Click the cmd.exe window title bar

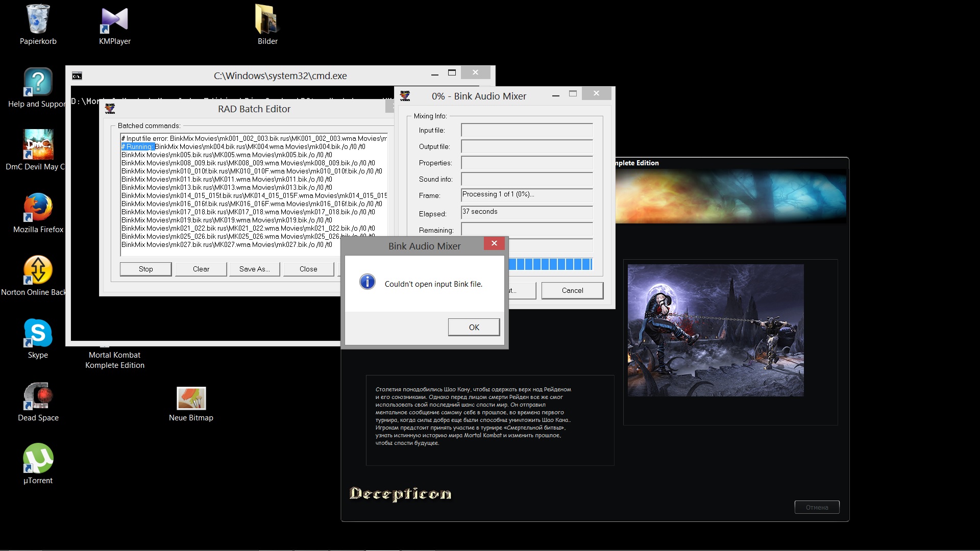(x=280, y=76)
